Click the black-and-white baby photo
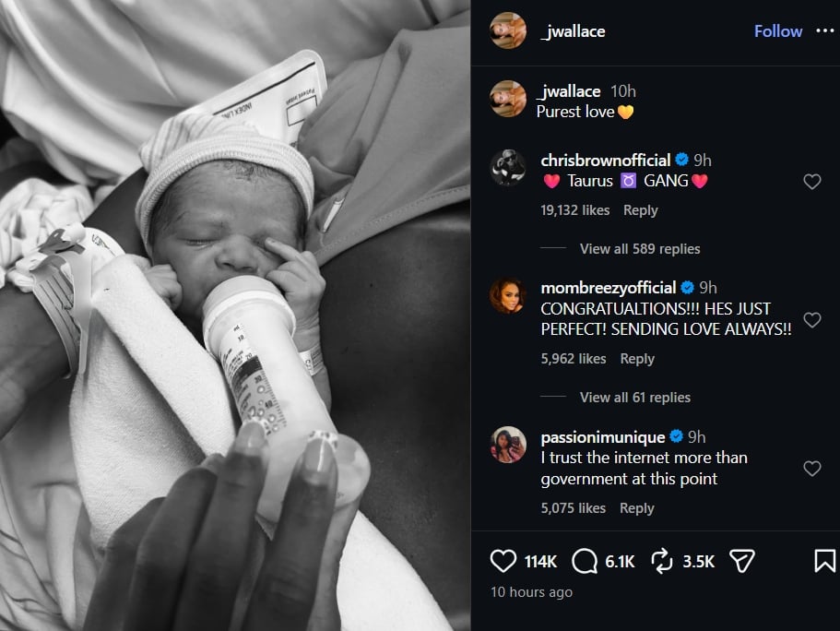The height and width of the screenshot is (631, 840). pos(235,315)
